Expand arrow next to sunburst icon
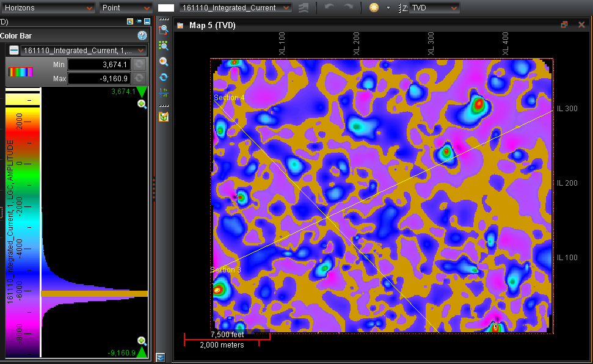The image size is (593, 364). pyautogui.click(x=388, y=7)
